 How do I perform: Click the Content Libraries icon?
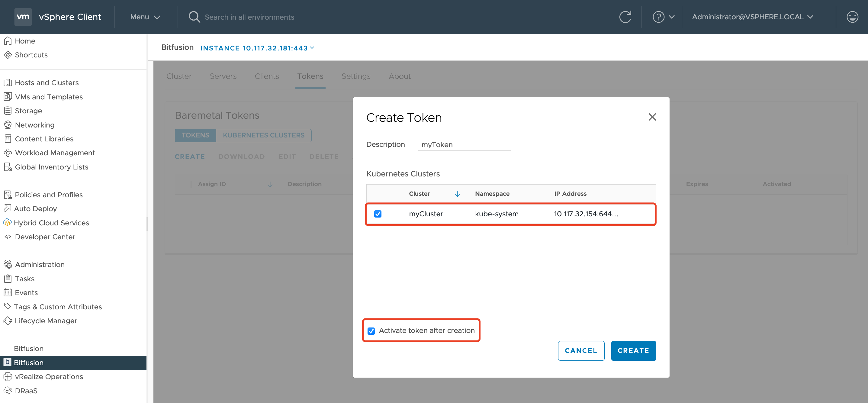click(x=8, y=138)
